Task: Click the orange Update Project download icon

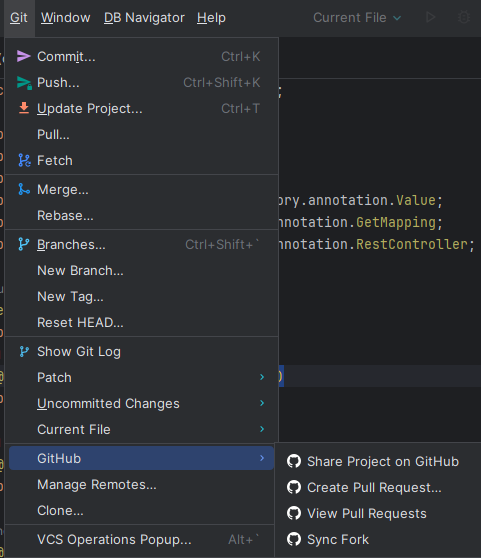Action: [x=24, y=108]
